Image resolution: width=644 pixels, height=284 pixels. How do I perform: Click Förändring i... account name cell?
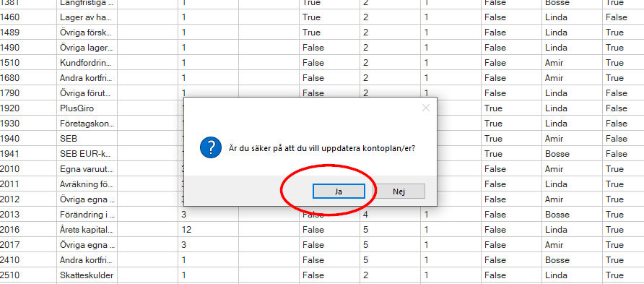[x=87, y=215]
